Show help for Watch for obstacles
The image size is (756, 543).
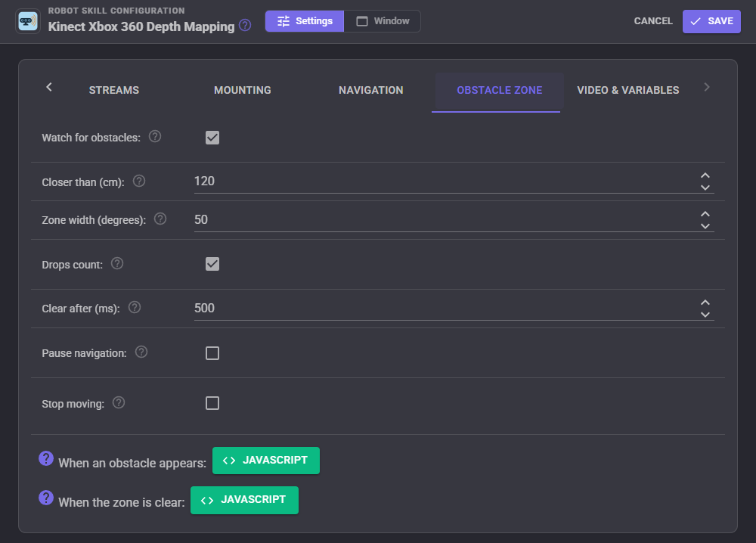pos(155,136)
